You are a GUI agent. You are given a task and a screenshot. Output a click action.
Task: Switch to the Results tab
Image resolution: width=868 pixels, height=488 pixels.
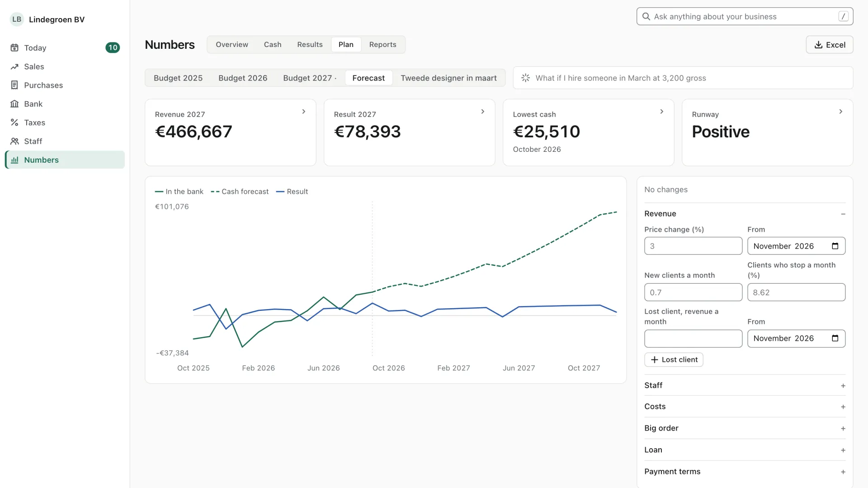click(310, 45)
